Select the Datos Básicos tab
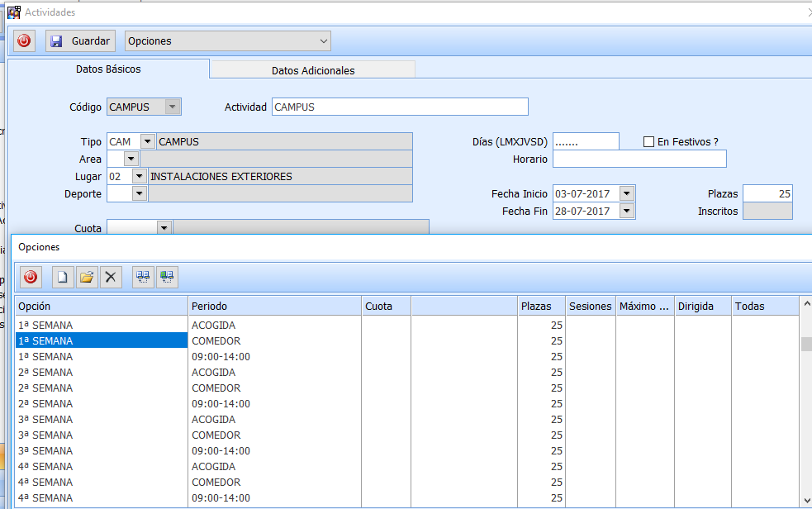This screenshot has height=509, width=812. [x=108, y=69]
